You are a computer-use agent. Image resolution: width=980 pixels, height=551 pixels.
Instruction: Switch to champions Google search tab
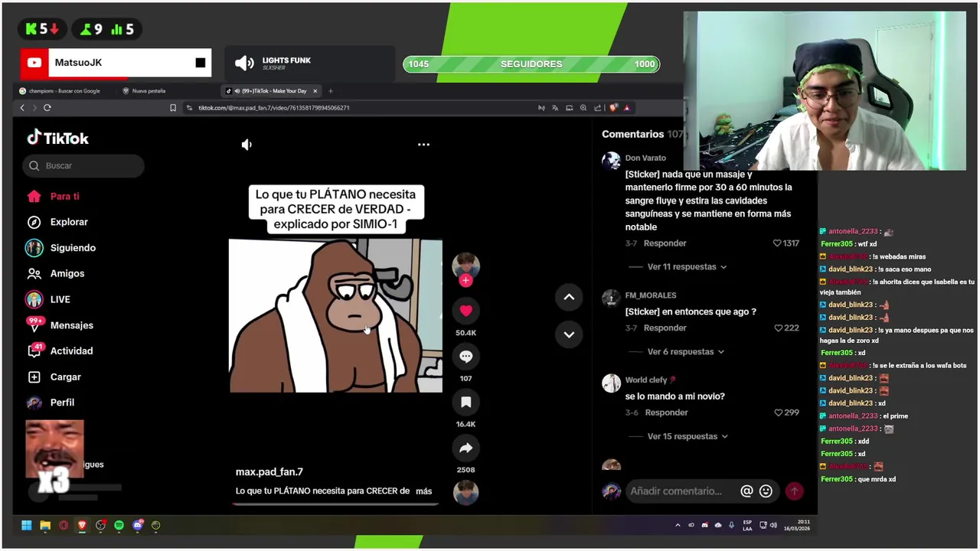[64, 91]
